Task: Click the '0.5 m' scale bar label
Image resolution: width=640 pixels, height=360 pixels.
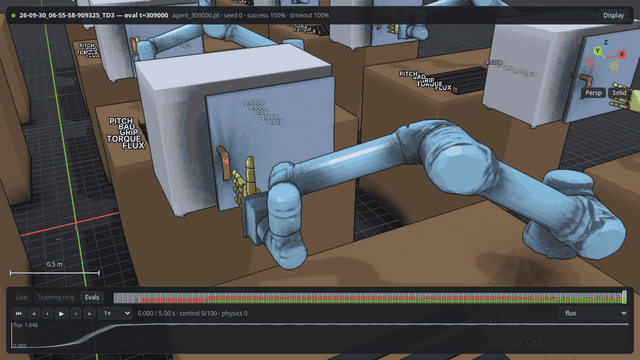Action: tap(55, 264)
